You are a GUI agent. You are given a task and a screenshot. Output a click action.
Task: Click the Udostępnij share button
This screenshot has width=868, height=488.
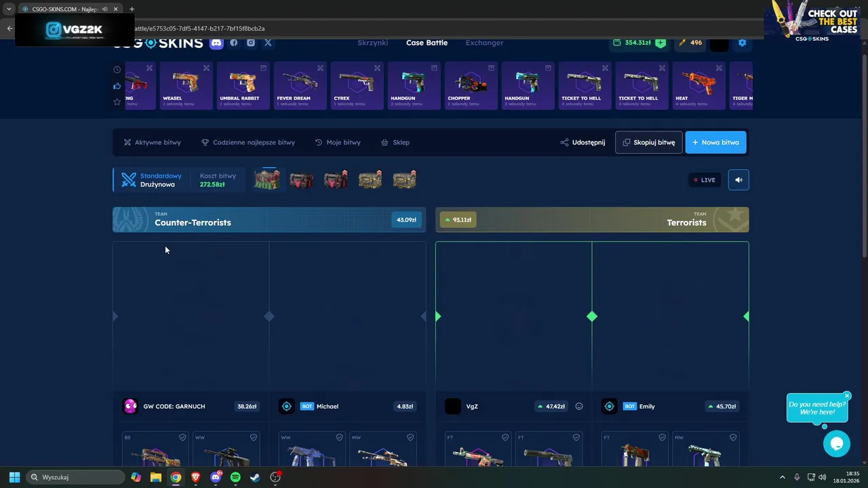pos(583,142)
